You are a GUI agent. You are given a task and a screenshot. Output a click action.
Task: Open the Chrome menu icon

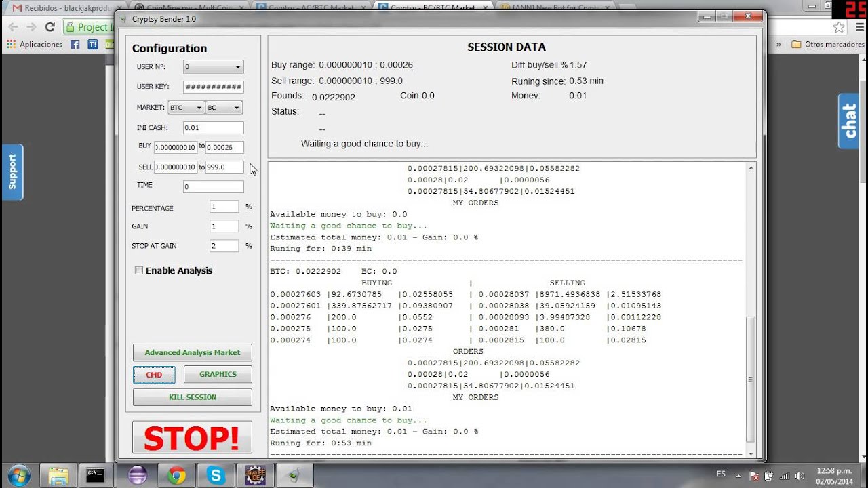click(x=859, y=27)
